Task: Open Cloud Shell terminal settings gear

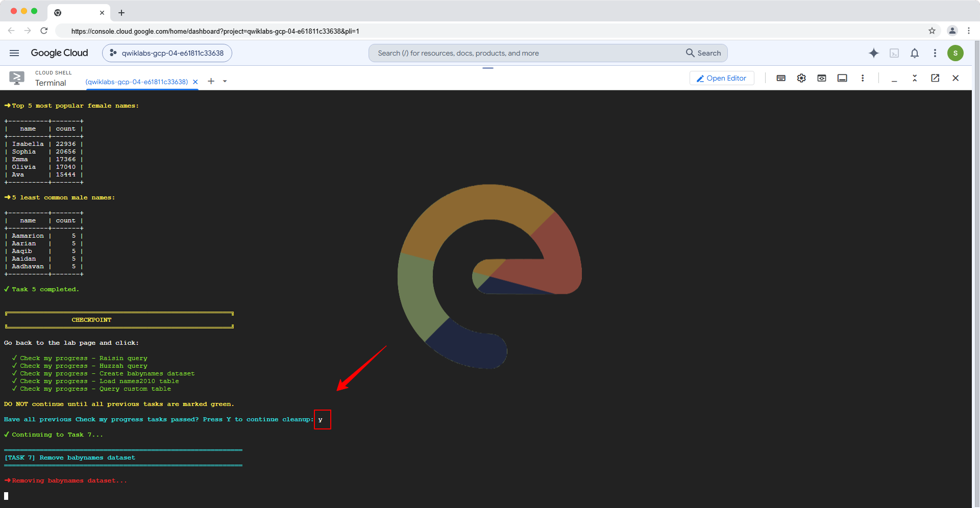Action: [801, 78]
